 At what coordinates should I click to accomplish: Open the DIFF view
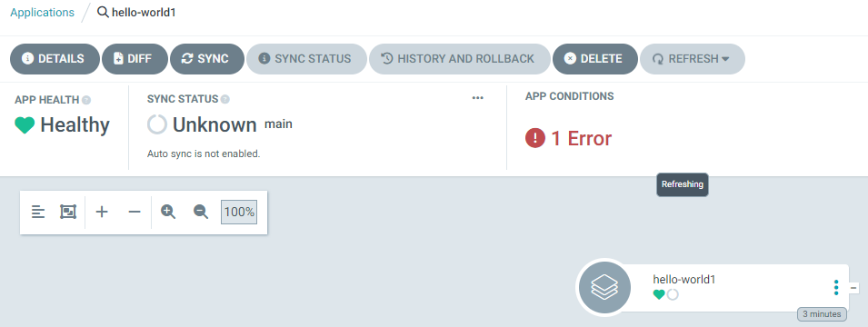point(135,59)
